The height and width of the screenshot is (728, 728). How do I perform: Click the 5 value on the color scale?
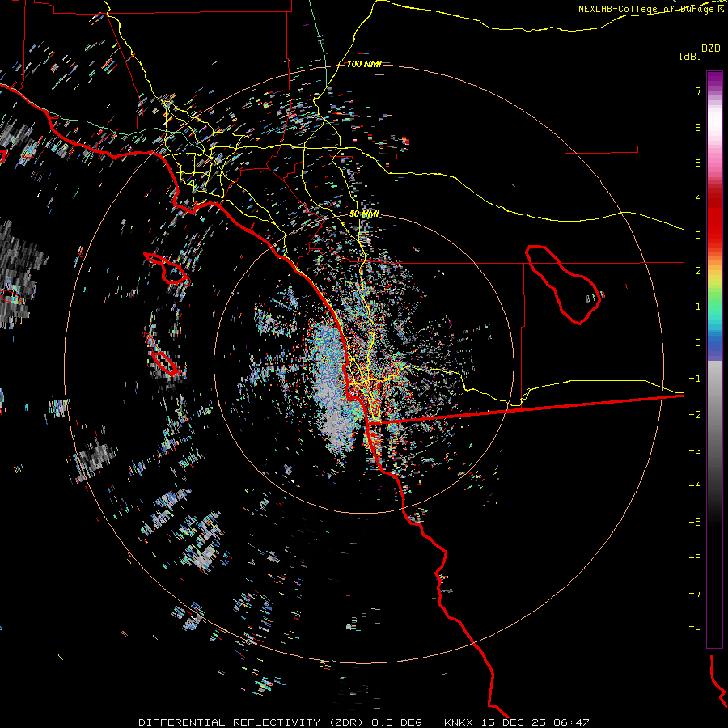(698, 163)
